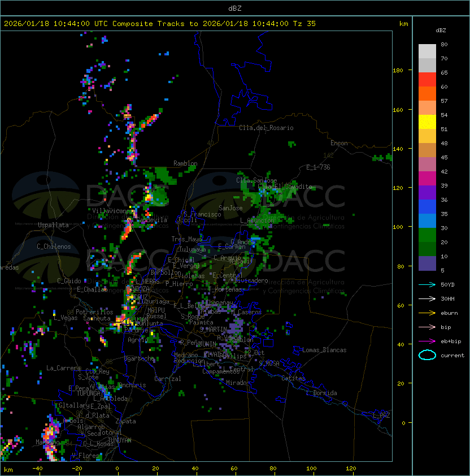
Task: Click the '-40' horizontal axis tick label
Action: [38, 469]
